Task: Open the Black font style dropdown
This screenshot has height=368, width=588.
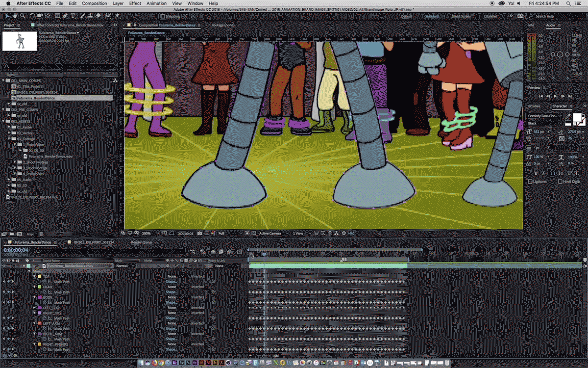Action: [544, 123]
